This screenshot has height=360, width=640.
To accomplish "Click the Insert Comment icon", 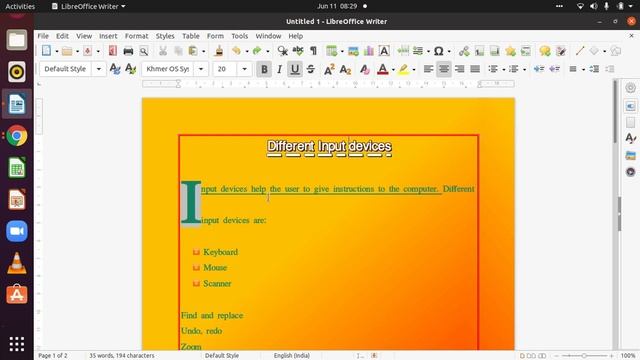I will coord(545,51).
